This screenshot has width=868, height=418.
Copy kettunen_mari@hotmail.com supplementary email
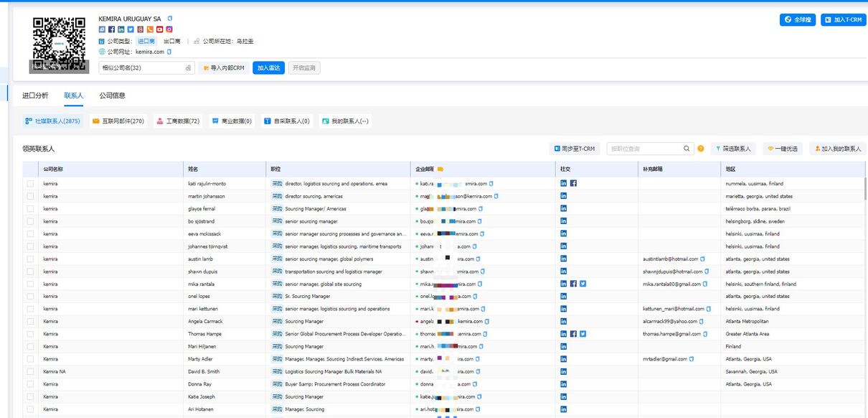(709, 309)
